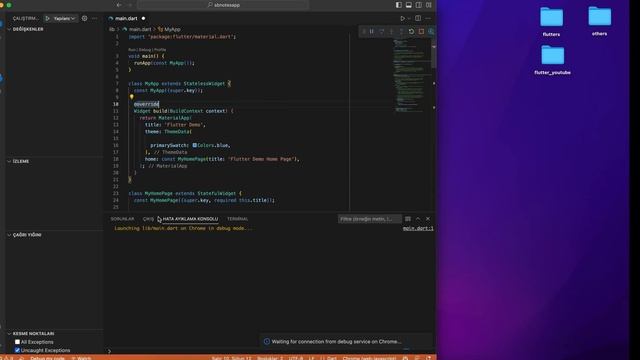Click the Debug my code status bar item
Screen dimensions: 640x360
click(47, 358)
